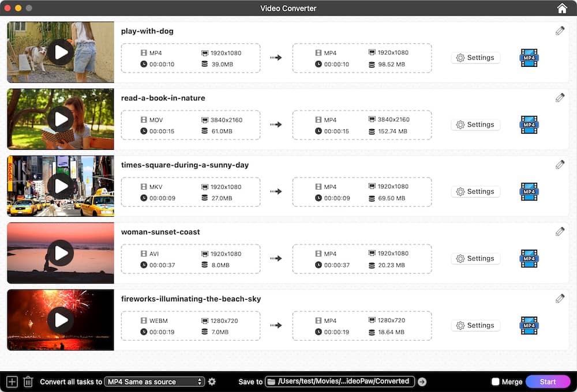The image size is (577, 392).
Task: Click the arrow icon next to the save path
Action: coord(422,381)
